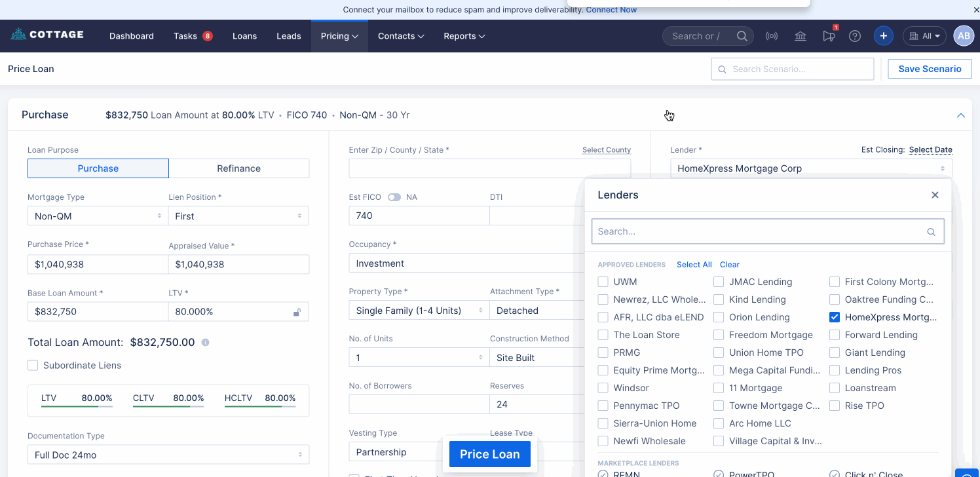Image resolution: width=980 pixels, height=477 pixels.
Task: Check the Pennymac TPO checkbox
Action: point(603,406)
